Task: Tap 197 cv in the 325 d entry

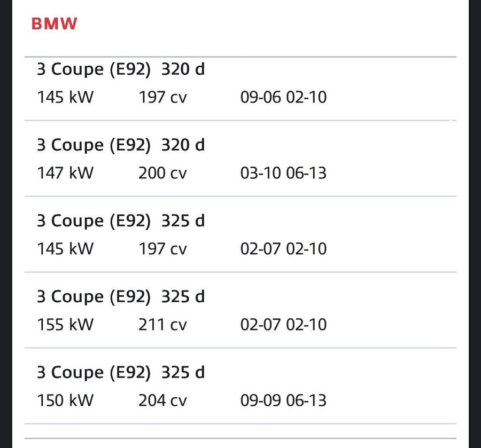Action: [162, 249]
